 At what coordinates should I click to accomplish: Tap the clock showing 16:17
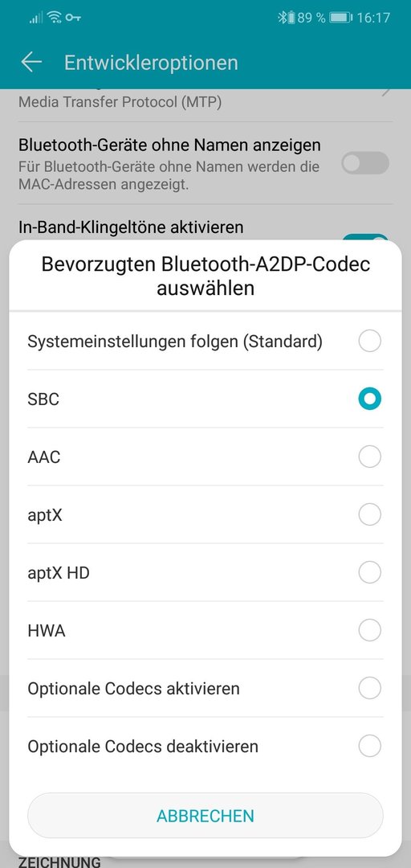[373, 18]
